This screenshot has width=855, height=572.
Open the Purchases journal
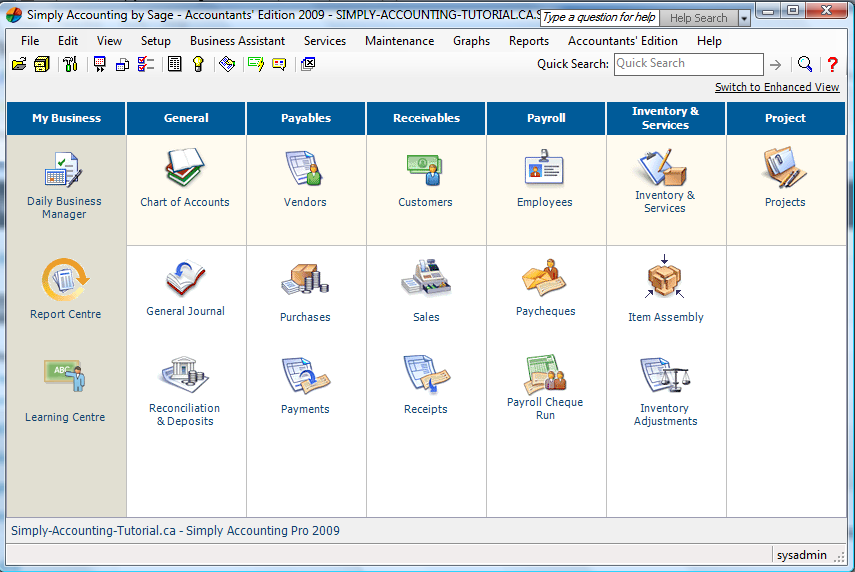(305, 292)
